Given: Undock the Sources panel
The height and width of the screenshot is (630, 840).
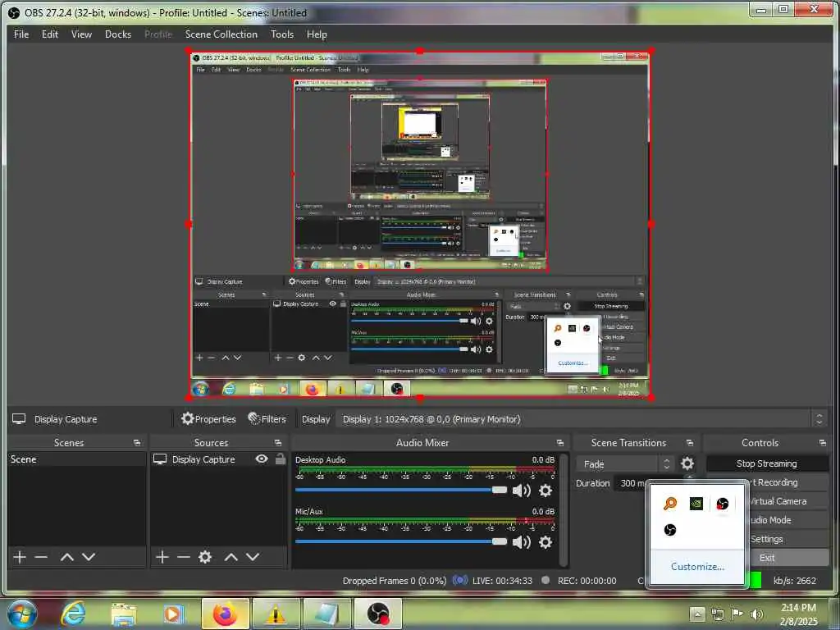Looking at the screenshot, I should [x=278, y=442].
